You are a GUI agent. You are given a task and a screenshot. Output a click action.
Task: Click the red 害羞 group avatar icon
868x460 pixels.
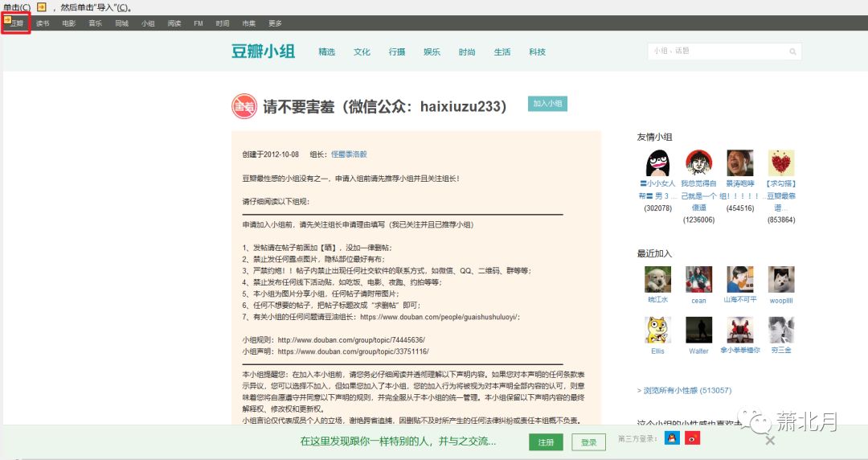pos(244,106)
